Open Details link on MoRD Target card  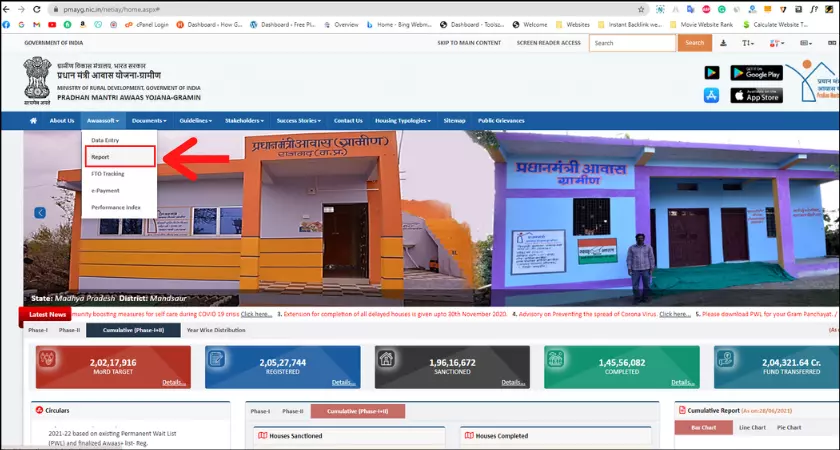174,382
